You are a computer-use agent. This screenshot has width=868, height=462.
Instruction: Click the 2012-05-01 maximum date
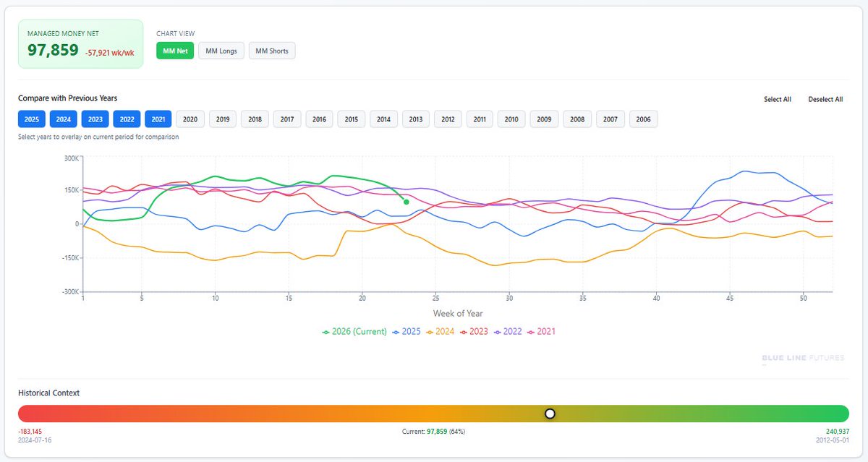[833, 440]
